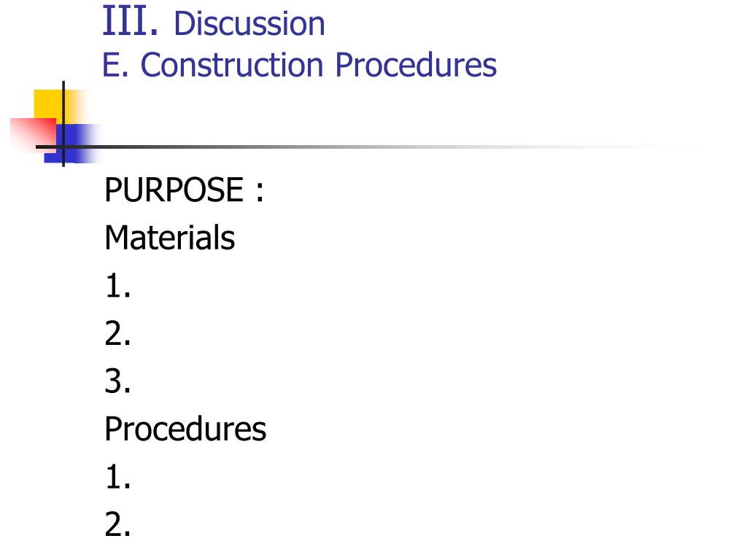Select the word Construction in the subtitle
The width and height of the screenshot is (747, 560).
[x=232, y=65]
